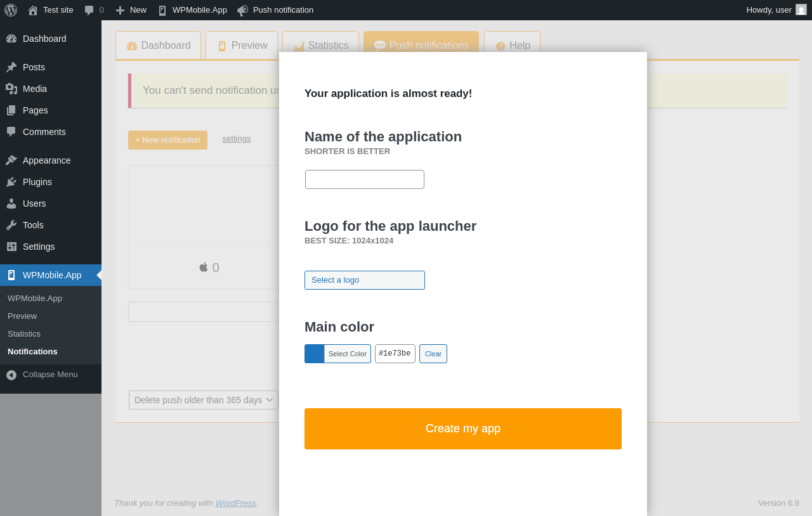Switch to the Preview tab
Image resolution: width=812 pixels, height=516 pixels.
[242, 46]
